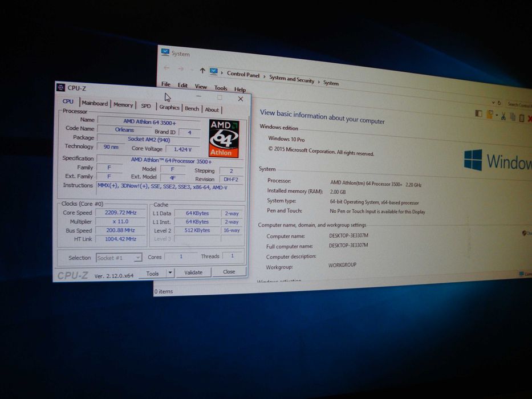The image size is (532, 399).
Task: Navigate up one level in System window
Action: (x=202, y=71)
